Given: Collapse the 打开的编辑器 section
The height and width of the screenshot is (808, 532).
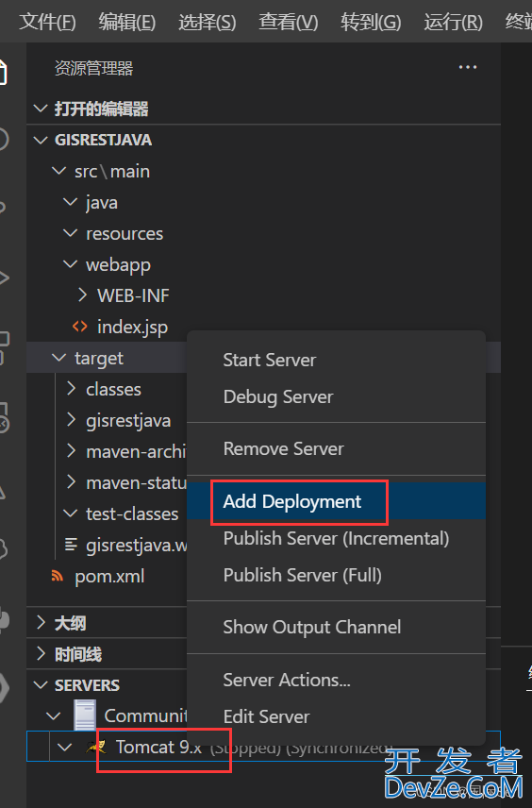Looking at the screenshot, I should click(x=41, y=109).
